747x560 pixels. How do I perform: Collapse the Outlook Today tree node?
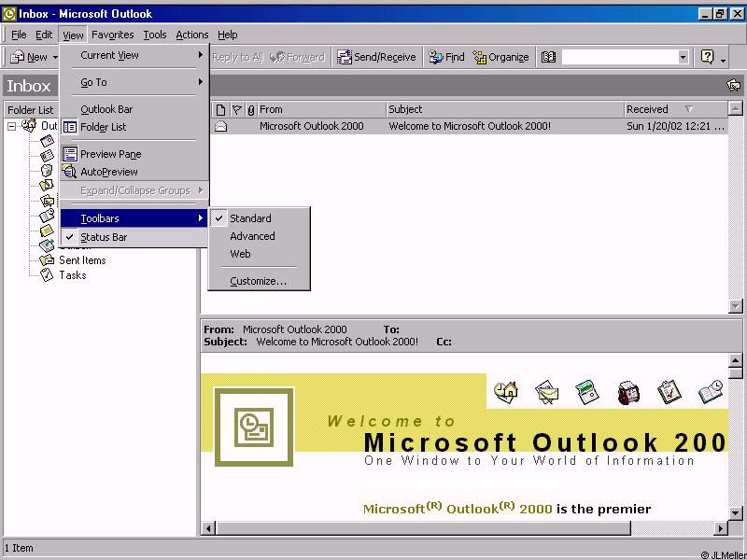coord(11,126)
